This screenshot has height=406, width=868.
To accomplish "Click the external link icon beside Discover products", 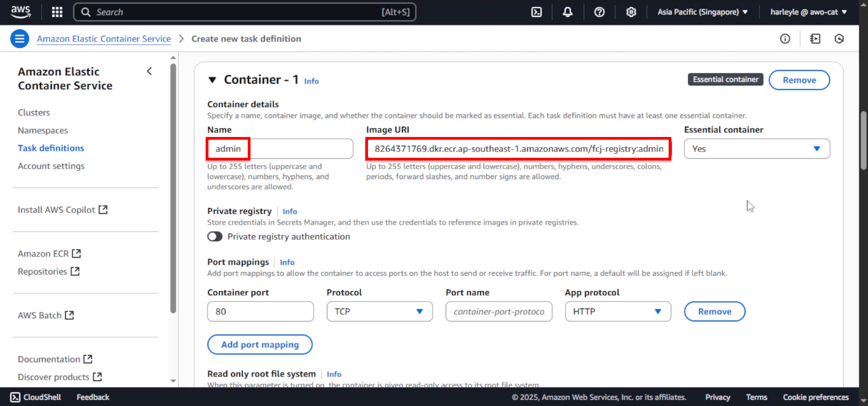I will click(97, 377).
